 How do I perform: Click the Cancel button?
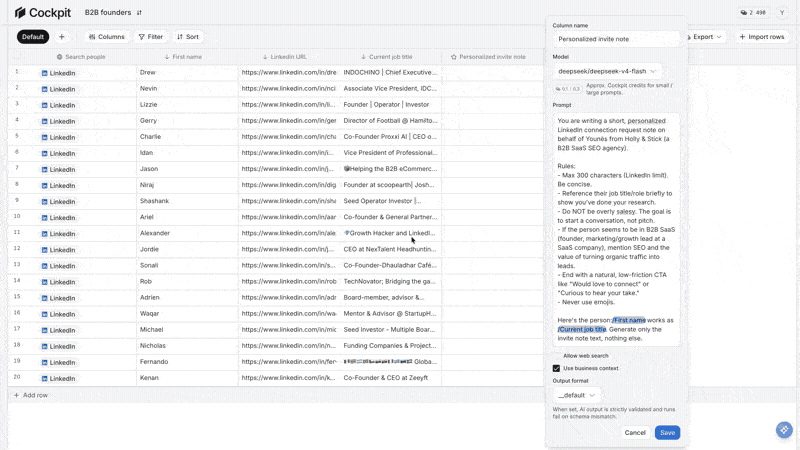point(635,433)
